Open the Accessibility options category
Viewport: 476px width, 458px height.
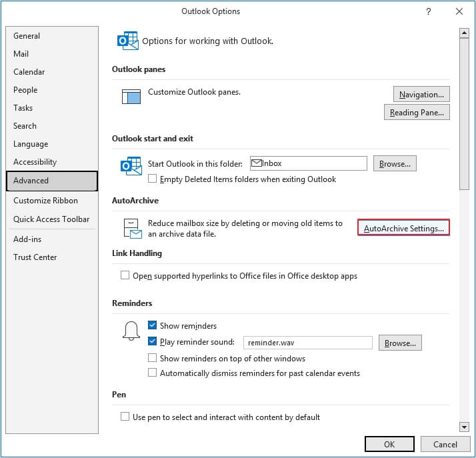52,162
